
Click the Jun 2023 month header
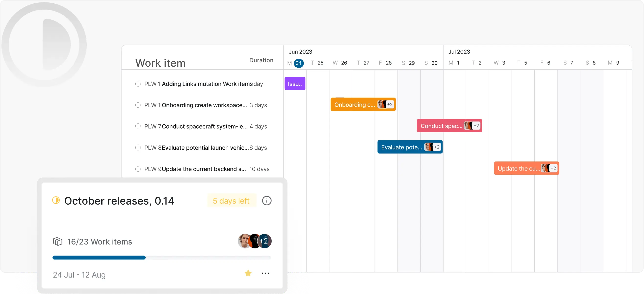coord(300,52)
